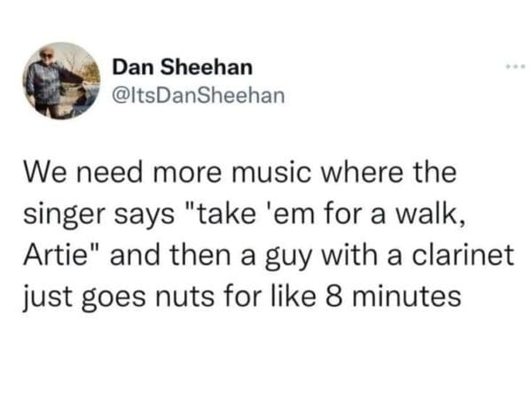Click the tweet text starting "We need more music"
The height and width of the screenshot is (396, 532).
coord(268,234)
